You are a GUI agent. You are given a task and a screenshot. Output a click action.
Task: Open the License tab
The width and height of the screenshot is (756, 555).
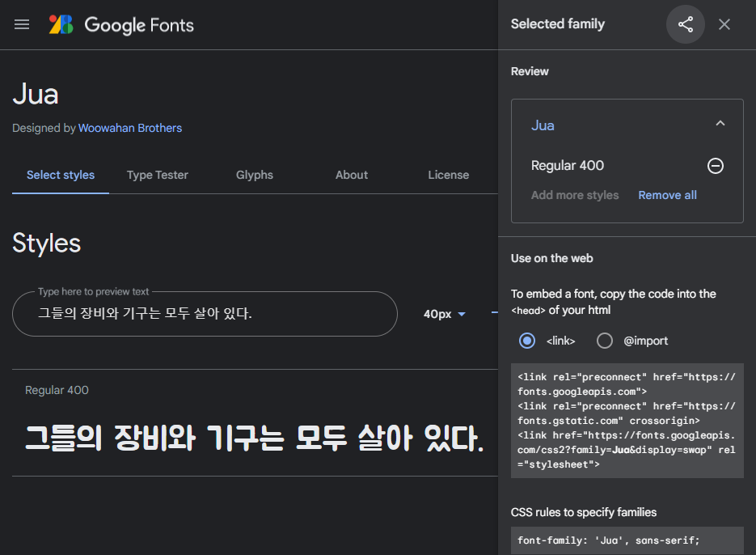[x=449, y=175]
